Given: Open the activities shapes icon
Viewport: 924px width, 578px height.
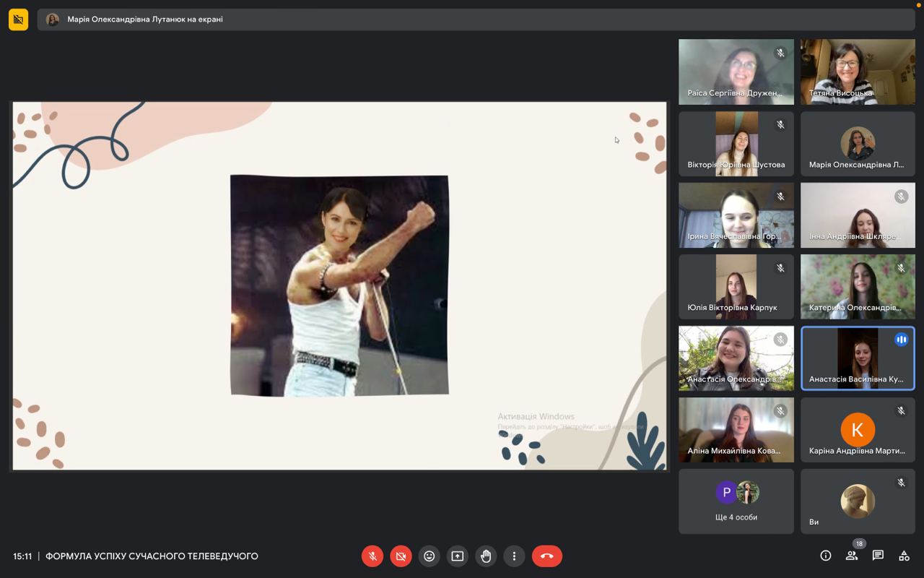Looking at the screenshot, I should click(x=904, y=556).
